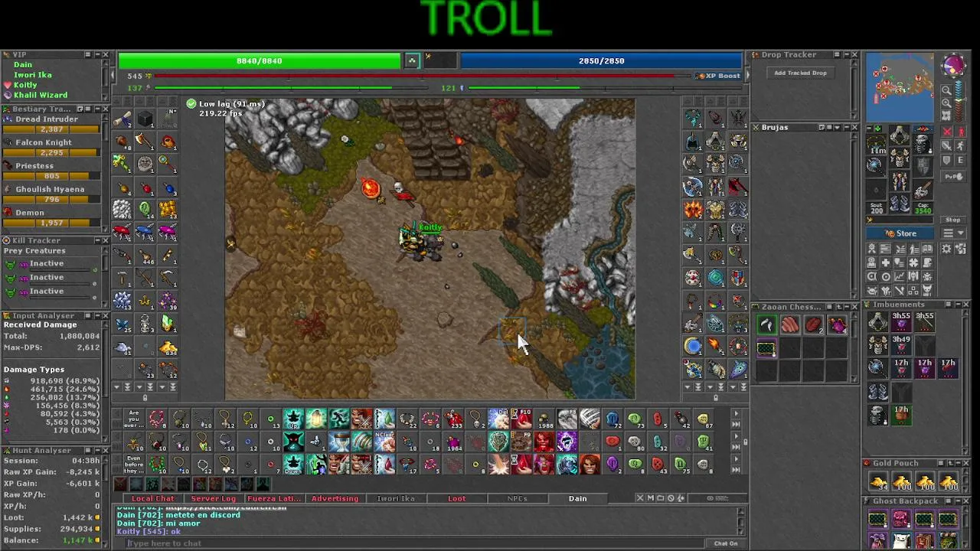Toggle the red figure stand mode
The height and width of the screenshot is (551, 980).
[x=962, y=132]
